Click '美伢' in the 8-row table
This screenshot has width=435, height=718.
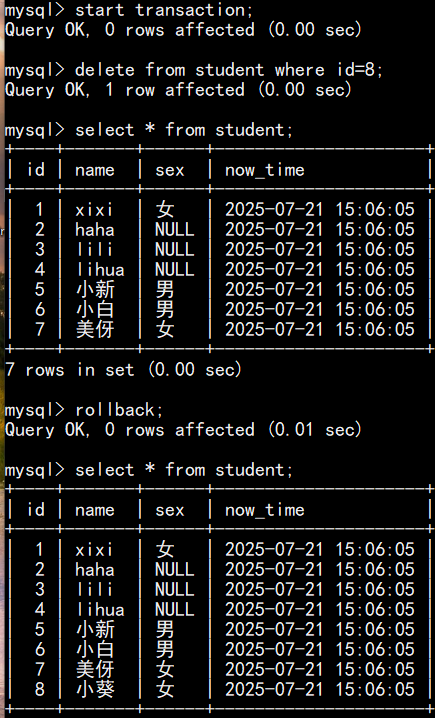click(x=95, y=669)
